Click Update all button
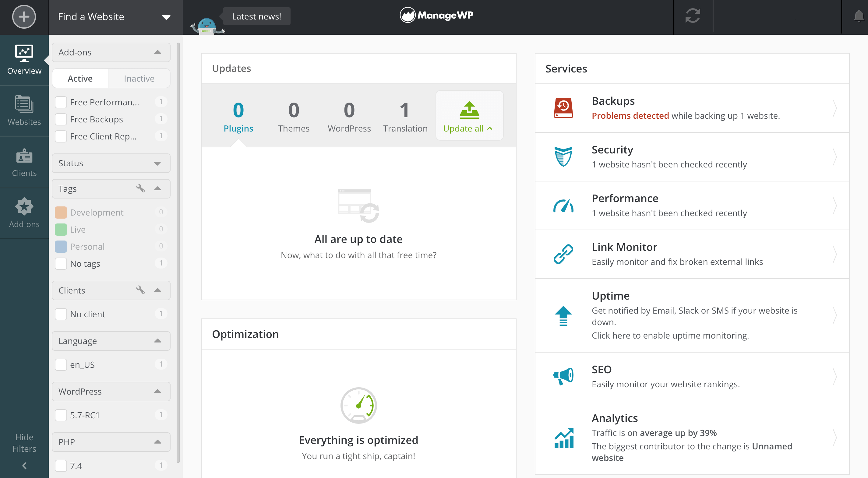 coord(469,115)
